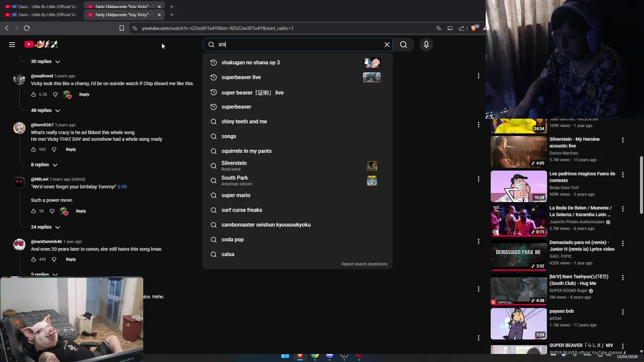Open the Brave Shields icon
644x362 pixels.
pos(473,28)
